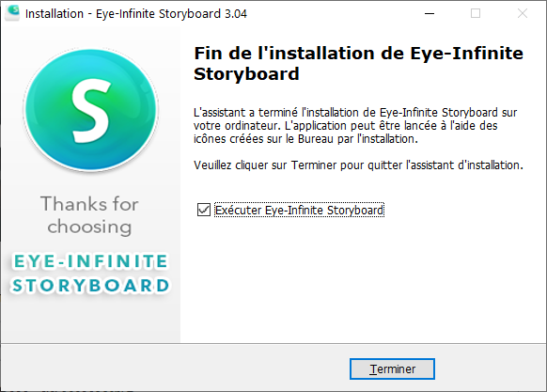Image resolution: width=547 pixels, height=392 pixels.
Task: Click the grey footer bar left of Terminer
Action: click(x=175, y=368)
